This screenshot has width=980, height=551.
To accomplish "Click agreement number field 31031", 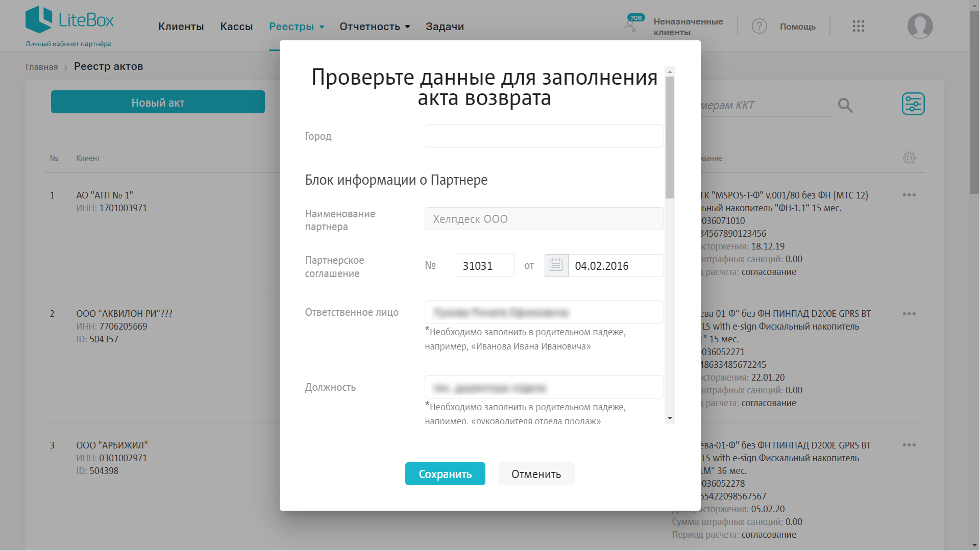I will [x=484, y=265].
